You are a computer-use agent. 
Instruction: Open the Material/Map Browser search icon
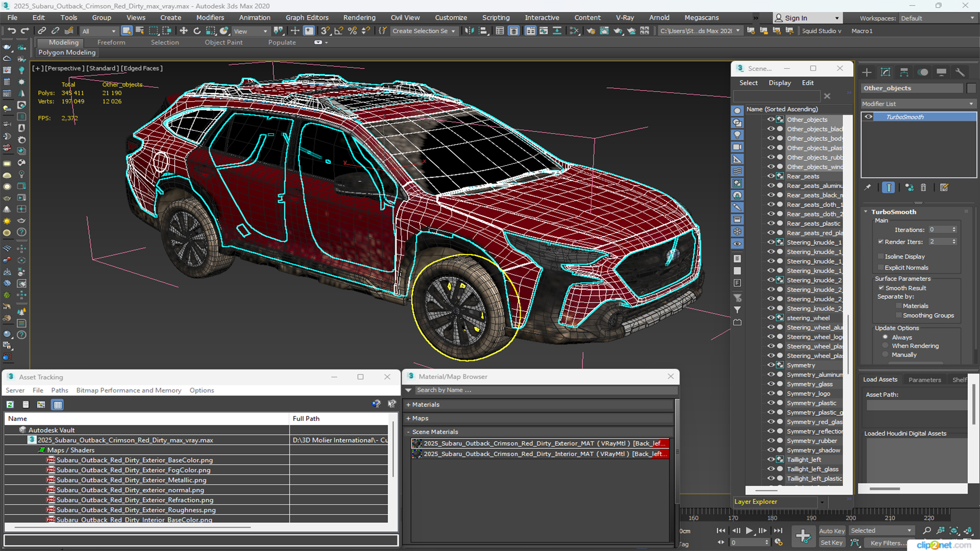click(x=409, y=390)
